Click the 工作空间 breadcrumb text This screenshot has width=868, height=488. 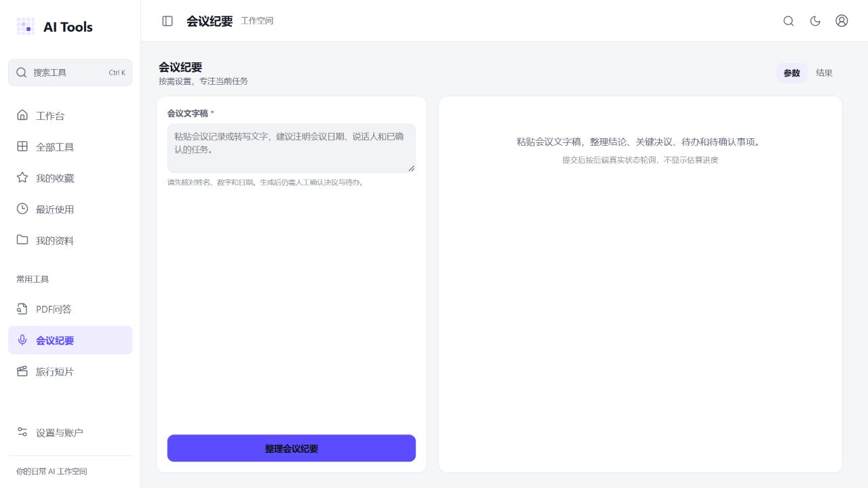coord(257,21)
